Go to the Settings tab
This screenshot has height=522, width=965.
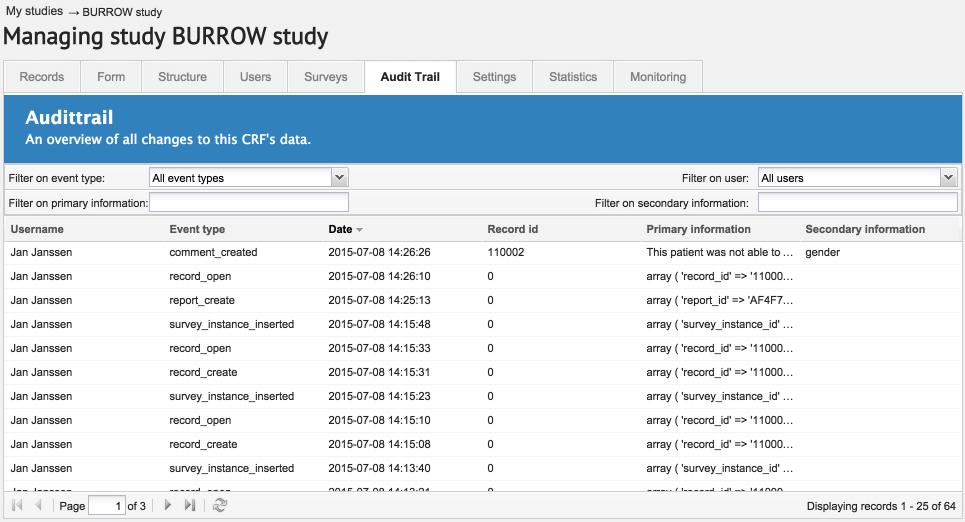coord(494,77)
